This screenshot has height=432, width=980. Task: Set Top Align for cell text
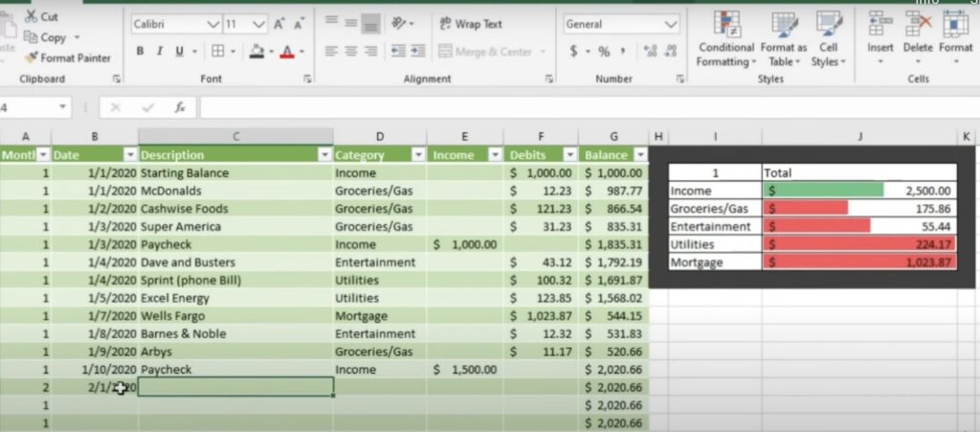coord(332,23)
